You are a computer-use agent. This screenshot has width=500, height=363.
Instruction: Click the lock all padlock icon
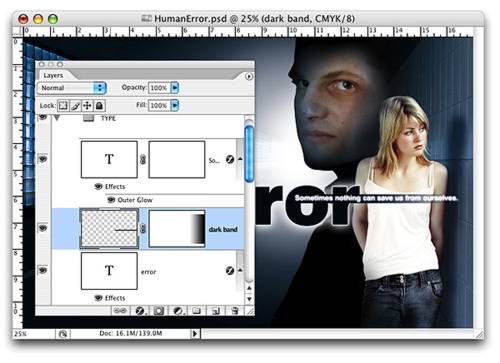pos(99,106)
